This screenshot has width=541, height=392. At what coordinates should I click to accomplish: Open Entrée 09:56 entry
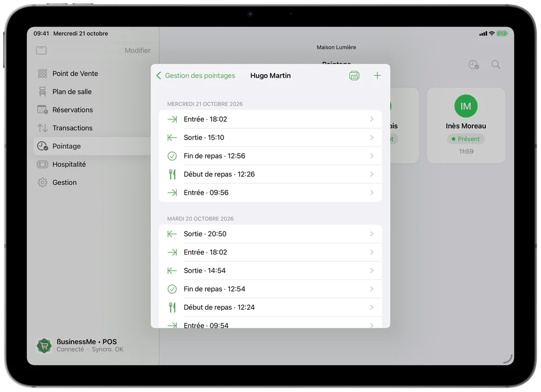(x=270, y=192)
